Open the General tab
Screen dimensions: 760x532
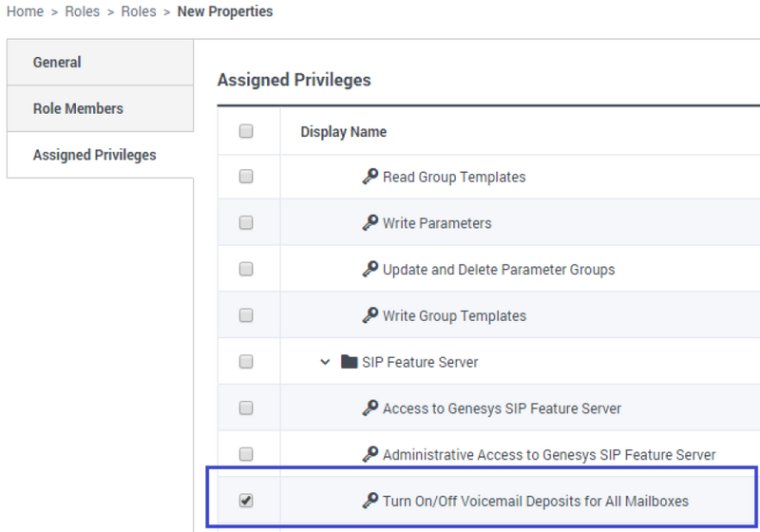57,63
